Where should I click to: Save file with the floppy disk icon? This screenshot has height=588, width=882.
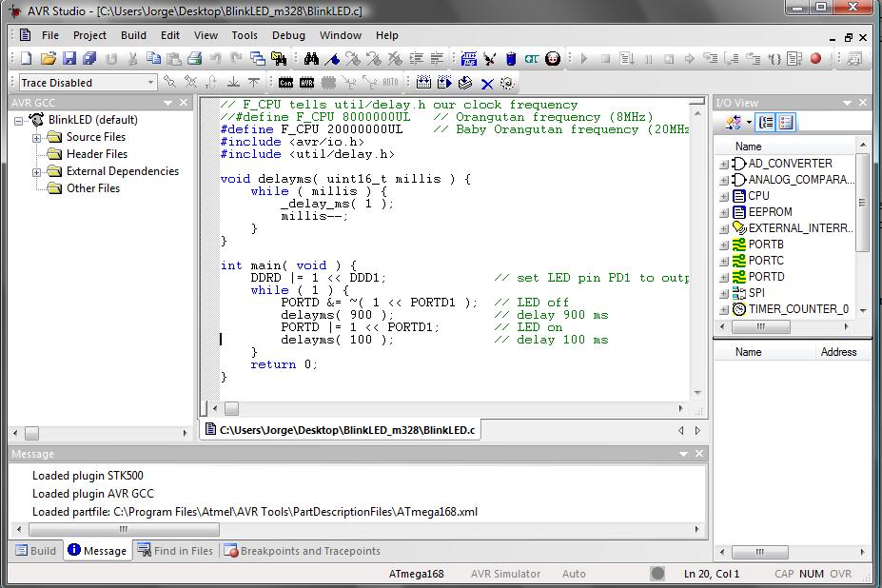click(69, 59)
